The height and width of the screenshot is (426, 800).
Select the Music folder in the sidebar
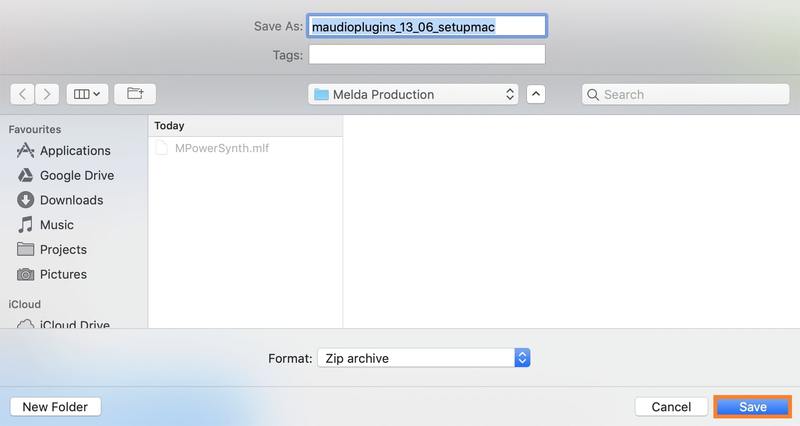[x=56, y=225]
